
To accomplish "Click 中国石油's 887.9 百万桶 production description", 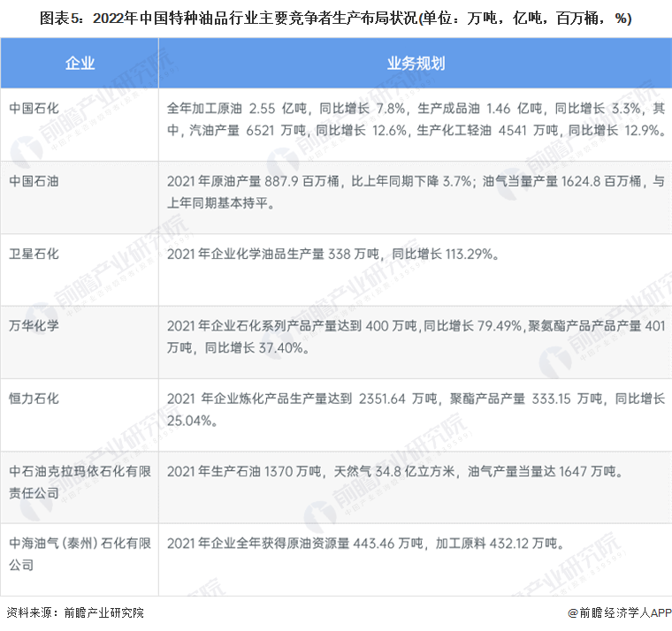I will click(x=415, y=192).
